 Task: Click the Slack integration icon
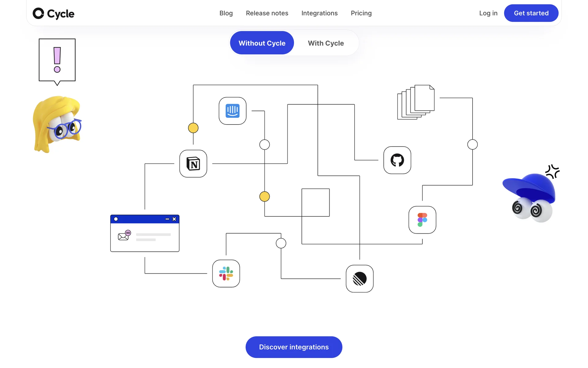click(226, 274)
